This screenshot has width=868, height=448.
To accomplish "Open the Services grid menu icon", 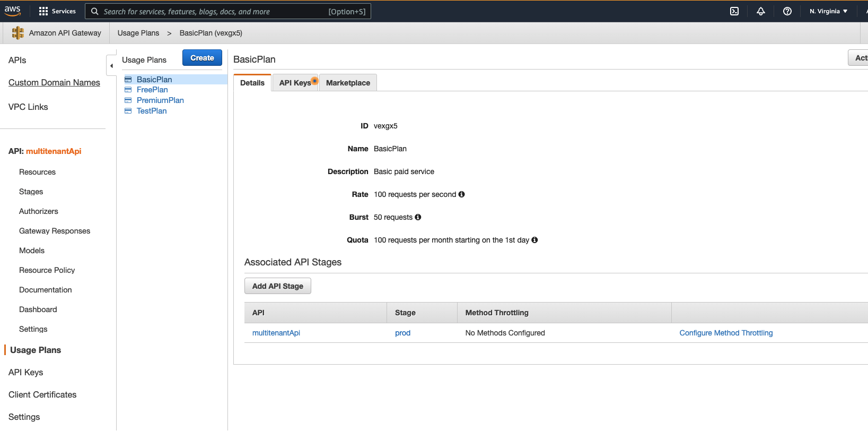I will (x=43, y=11).
